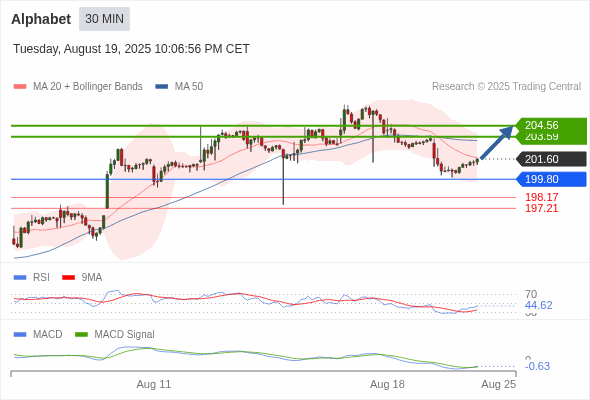Click the MA 20 + Bollinger Bands red swatch
The width and height of the screenshot is (590, 400).
[x=20, y=87]
